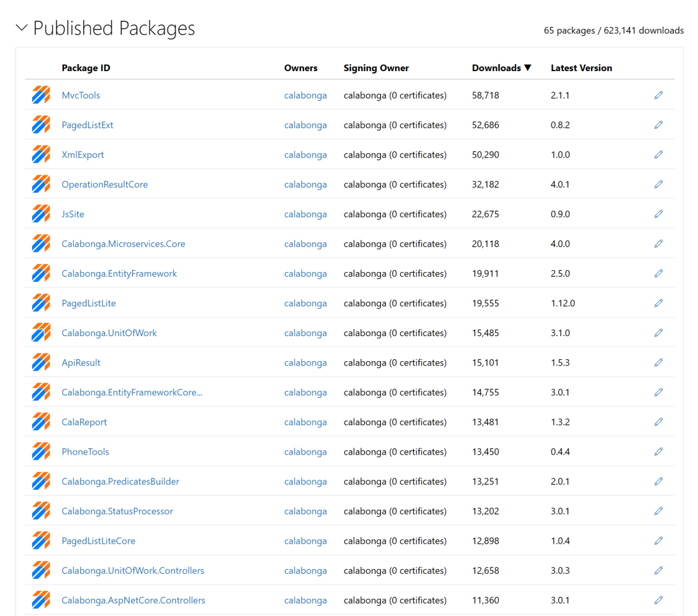Click the Latest Version column header
The width and height of the screenshot is (698, 616).
coord(581,68)
